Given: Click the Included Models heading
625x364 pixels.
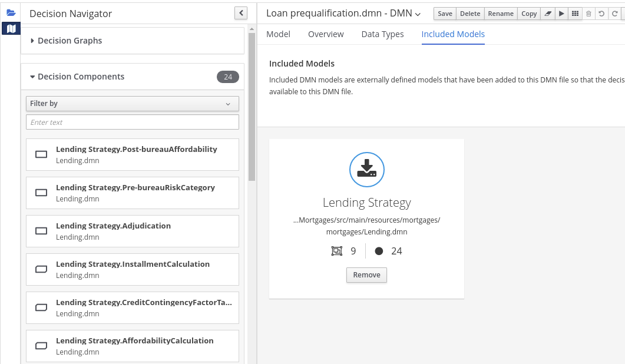Looking at the screenshot, I should pyautogui.click(x=302, y=64).
